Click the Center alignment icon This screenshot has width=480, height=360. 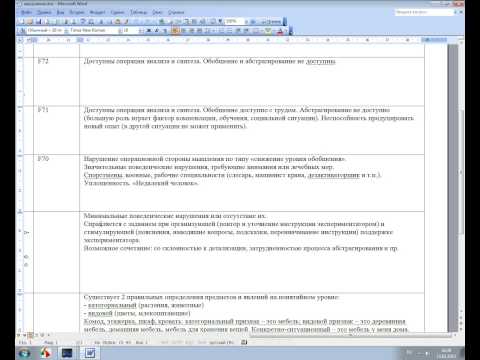point(183,31)
